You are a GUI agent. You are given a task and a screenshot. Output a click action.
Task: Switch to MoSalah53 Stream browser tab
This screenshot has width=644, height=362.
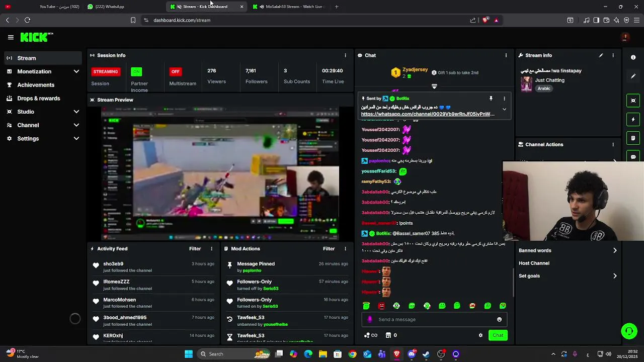289,7
